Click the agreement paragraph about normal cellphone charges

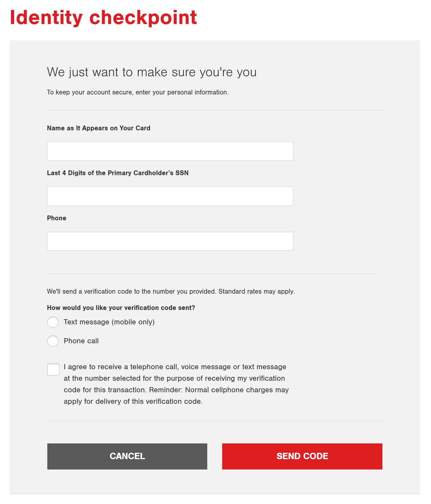coord(176,384)
